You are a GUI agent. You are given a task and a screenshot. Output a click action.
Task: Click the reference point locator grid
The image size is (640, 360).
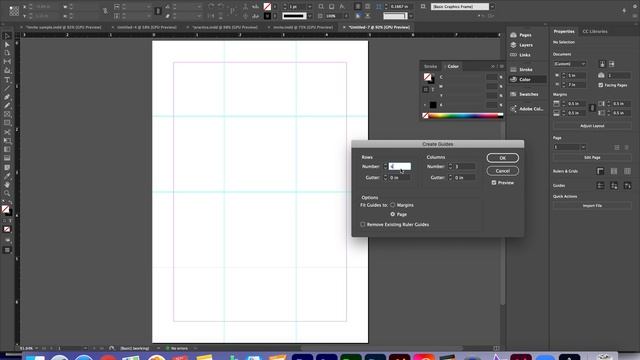click(14, 11)
